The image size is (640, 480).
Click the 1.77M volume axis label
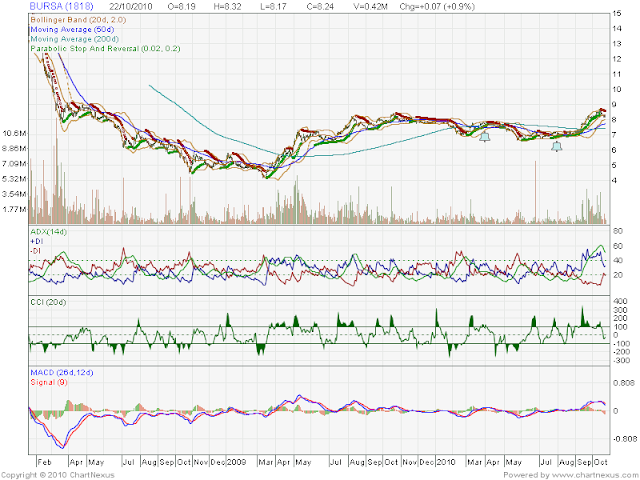click(x=15, y=209)
